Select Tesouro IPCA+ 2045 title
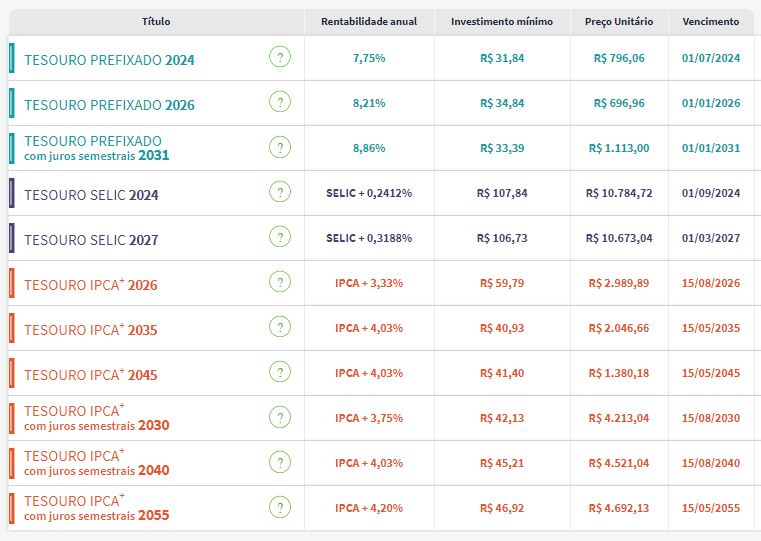 point(91,375)
